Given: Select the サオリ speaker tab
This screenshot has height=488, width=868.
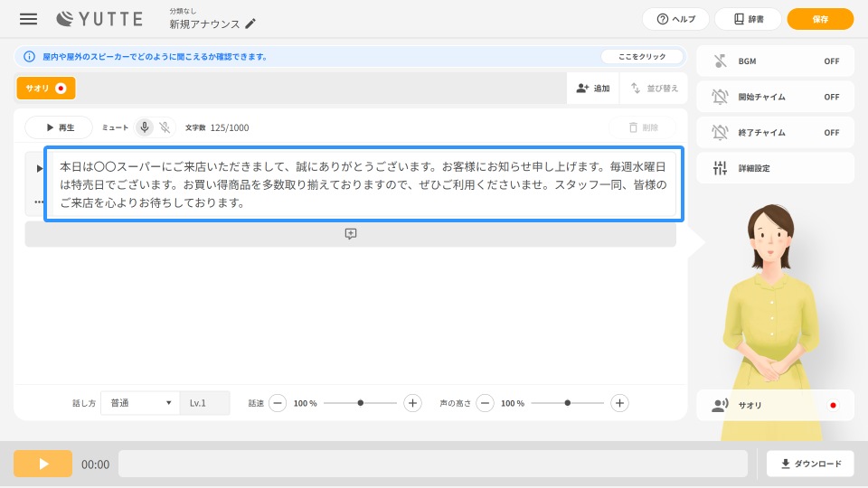Looking at the screenshot, I should point(46,88).
